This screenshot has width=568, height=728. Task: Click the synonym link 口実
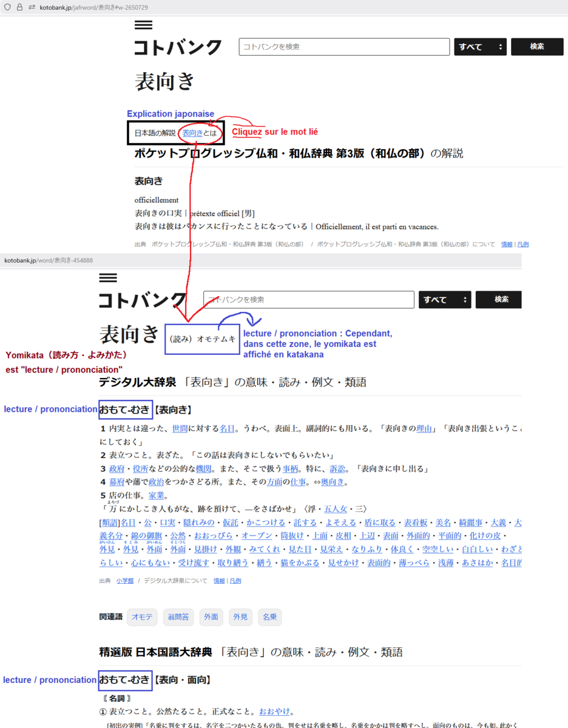(x=167, y=522)
